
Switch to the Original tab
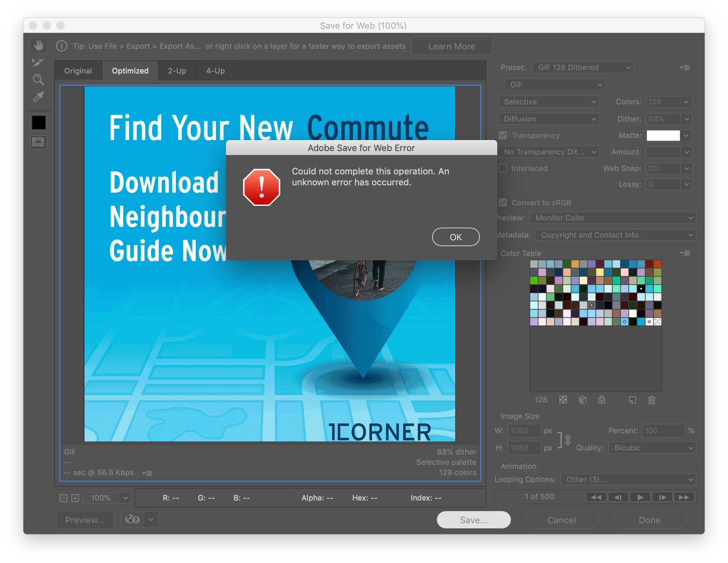78,71
